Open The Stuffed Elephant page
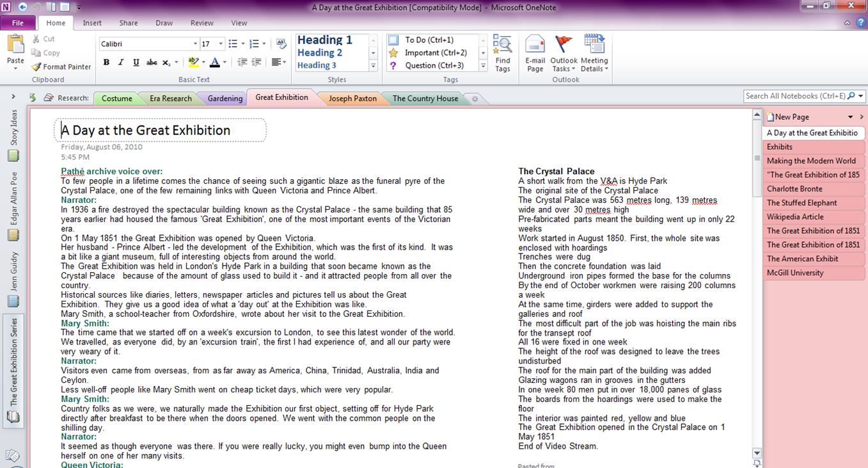This screenshot has width=868, height=468. tap(802, 203)
